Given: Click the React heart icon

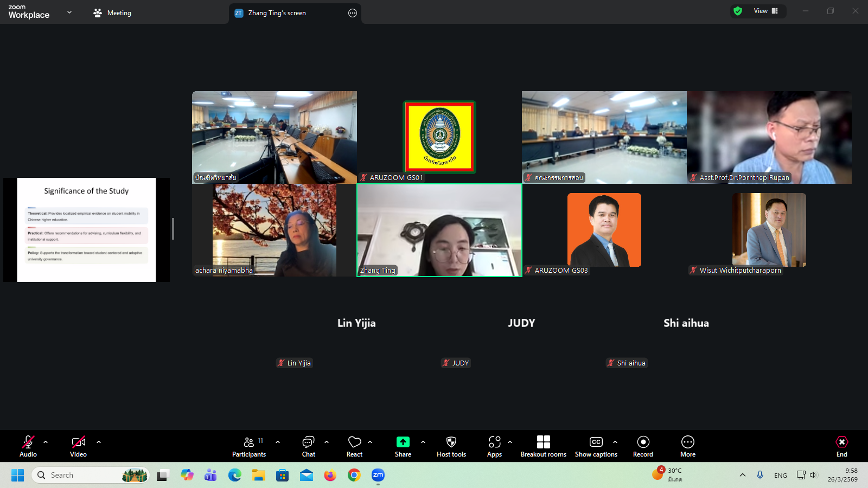Looking at the screenshot, I should (x=354, y=442).
